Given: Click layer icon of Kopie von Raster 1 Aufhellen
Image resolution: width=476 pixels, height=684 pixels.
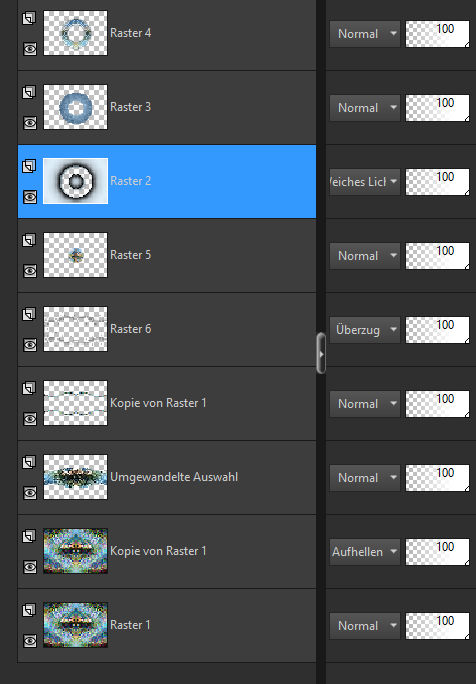Looking at the screenshot, I should [x=29, y=536].
